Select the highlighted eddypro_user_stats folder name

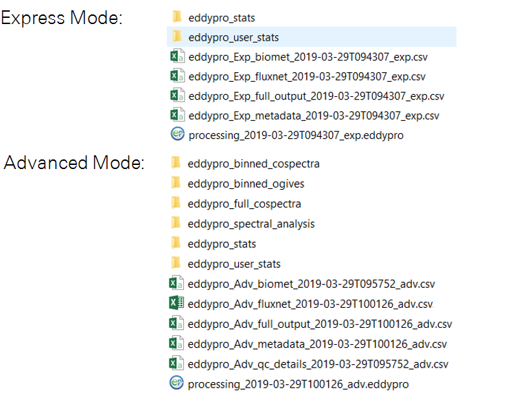pos(233,37)
